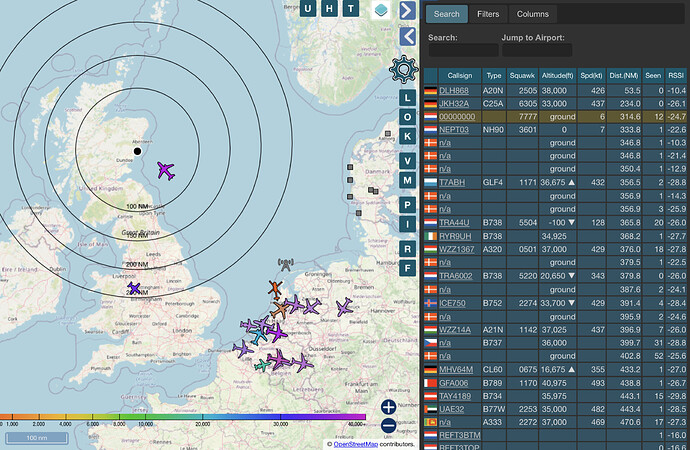Open the map layers selector icon
This screenshot has height=450, width=690.
coord(381,10)
